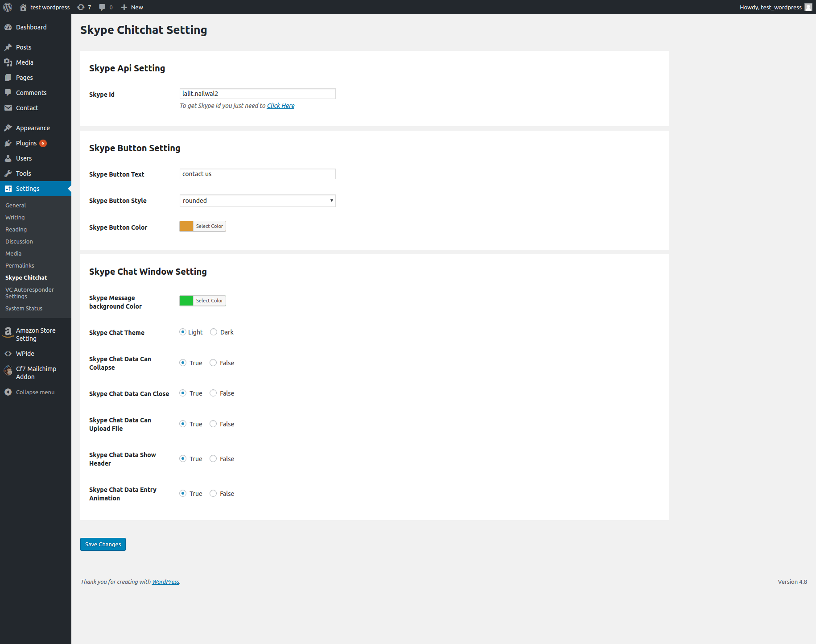Click the orange button color swatch
Viewport: 816px width, 644px height.
(x=186, y=226)
